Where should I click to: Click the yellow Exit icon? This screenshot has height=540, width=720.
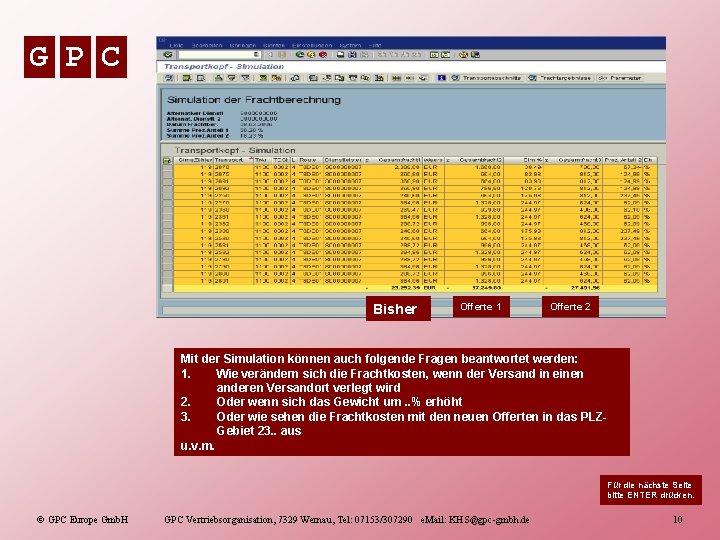pyautogui.click(x=311, y=55)
